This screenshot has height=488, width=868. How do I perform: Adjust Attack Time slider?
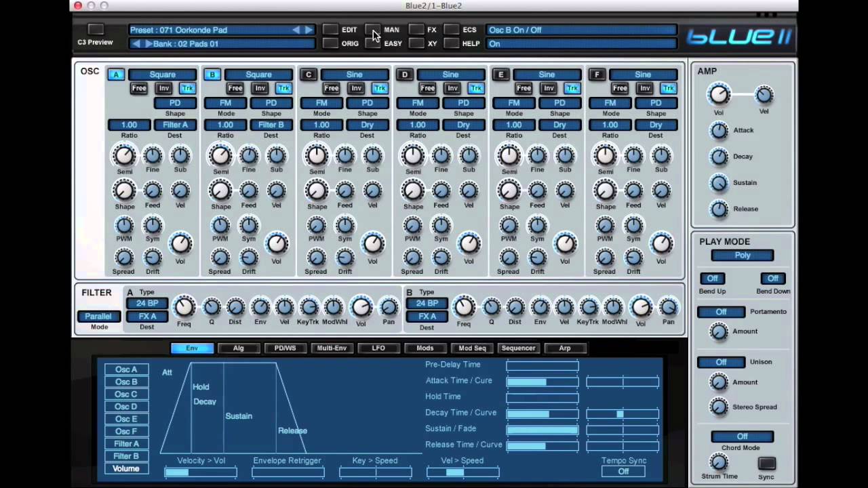[542, 382]
